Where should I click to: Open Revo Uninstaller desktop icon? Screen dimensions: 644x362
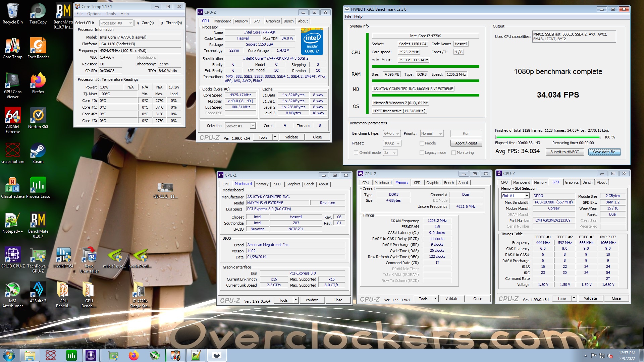click(89, 260)
